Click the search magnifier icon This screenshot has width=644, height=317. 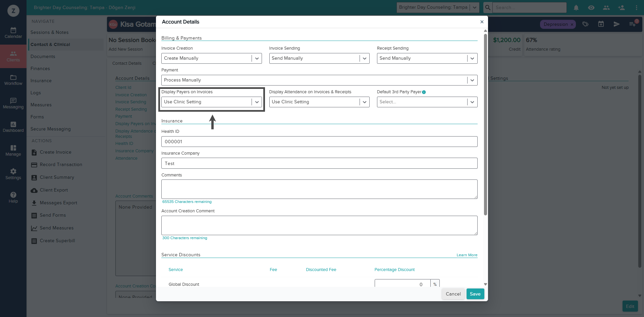coord(488,7)
